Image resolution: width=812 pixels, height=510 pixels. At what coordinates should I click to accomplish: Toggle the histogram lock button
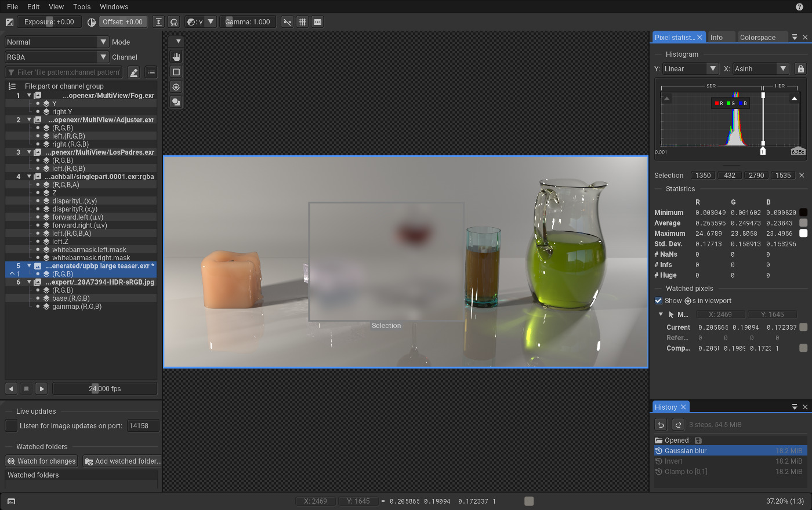(800, 69)
